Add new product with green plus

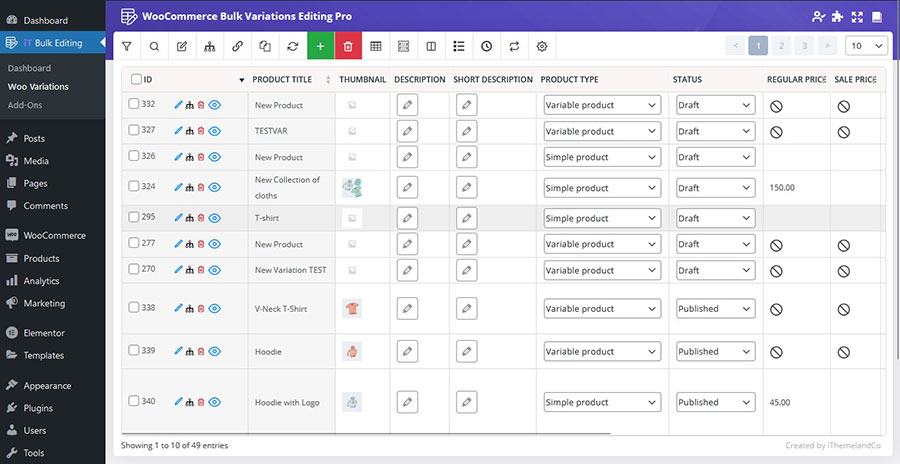click(x=320, y=47)
